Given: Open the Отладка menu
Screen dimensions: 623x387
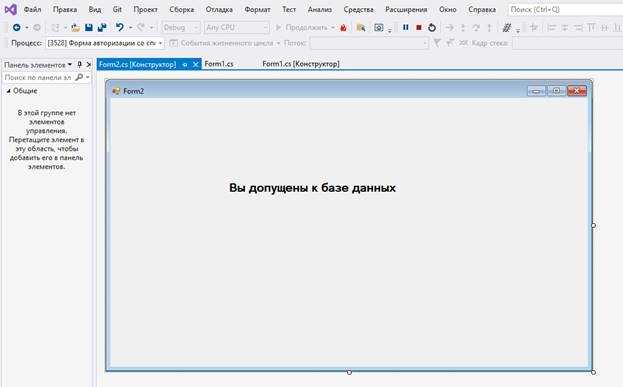Looking at the screenshot, I should point(219,9).
